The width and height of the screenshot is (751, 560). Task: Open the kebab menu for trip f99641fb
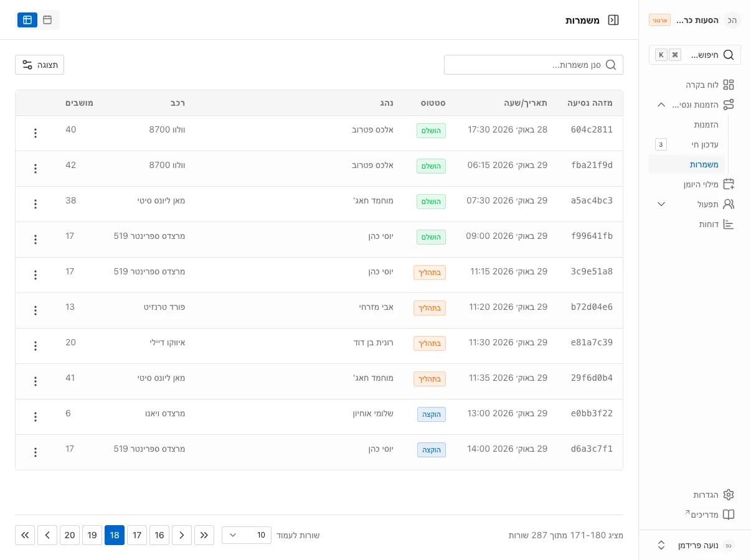tap(35, 240)
